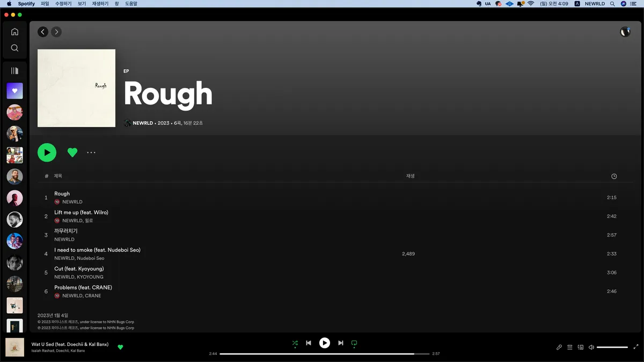Open Search from the sidebar
This screenshot has width=644, height=362.
click(x=14, y=48)
